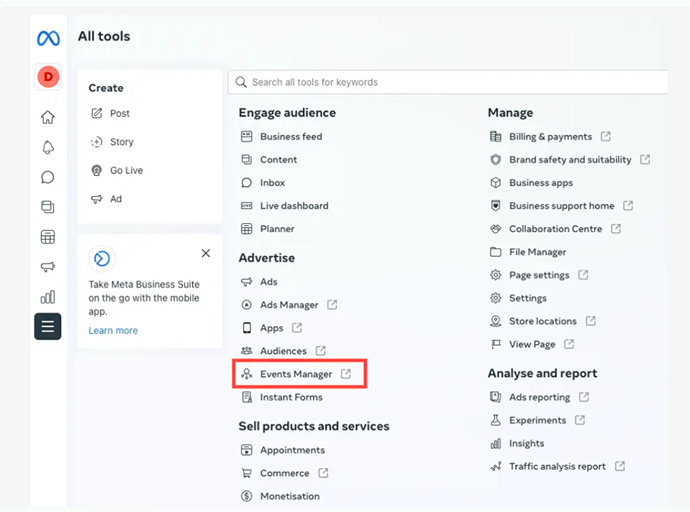Open Events Manager
The image size is (690, 512).
coord(296,374)
